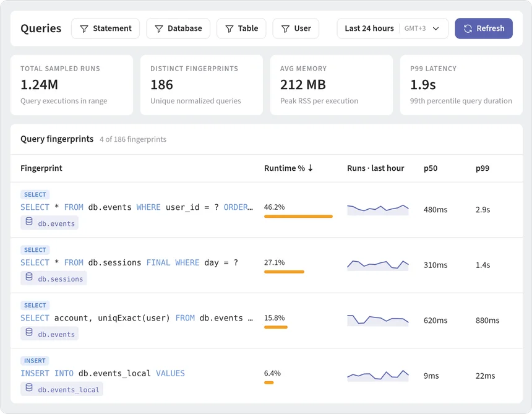Click database icon in first db.events chip
The height and width of the screenshot is (414, 532).
click(x=29, y=222)
